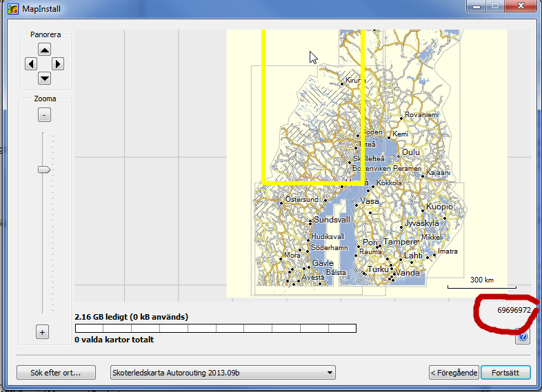This screenshot has width=542, height=392.
Task: Click the storage space usage bar
Action: [215, 328]
